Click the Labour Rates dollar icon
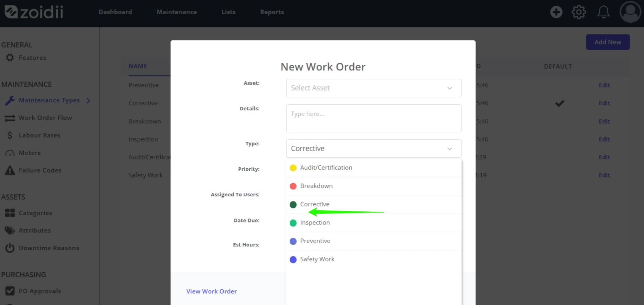The image size is (644, 305). click(x=10, y=135)
